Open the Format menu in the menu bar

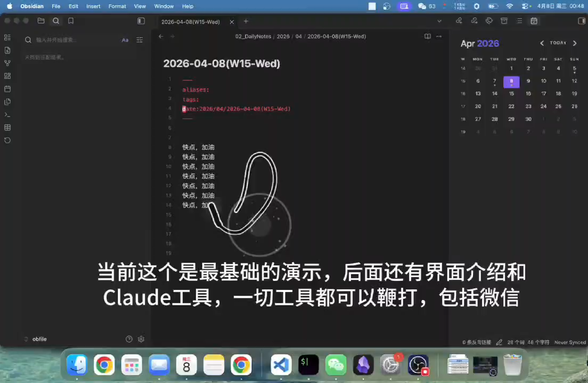point(117,6)
